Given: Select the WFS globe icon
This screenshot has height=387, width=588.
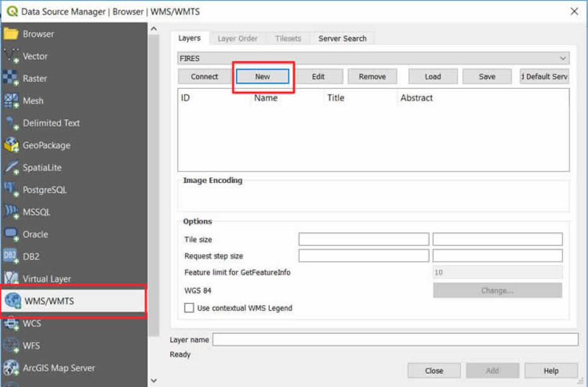Looking at the screenshot, I should (10, 345).
